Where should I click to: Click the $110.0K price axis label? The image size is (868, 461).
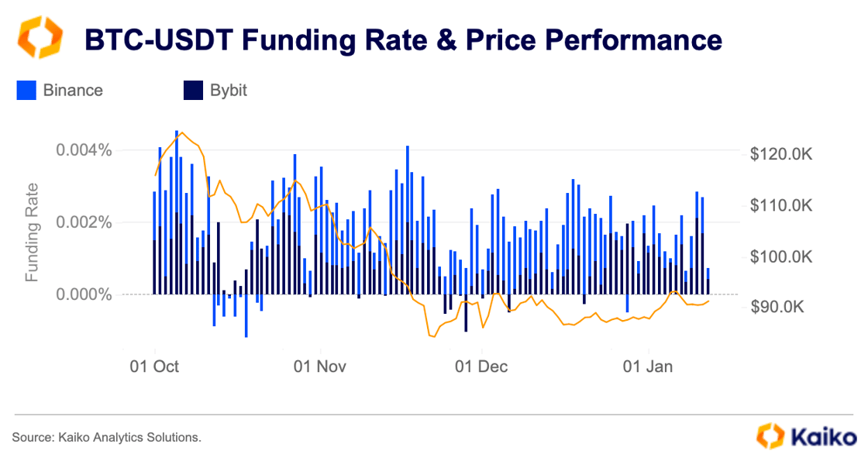coord(780,206)
